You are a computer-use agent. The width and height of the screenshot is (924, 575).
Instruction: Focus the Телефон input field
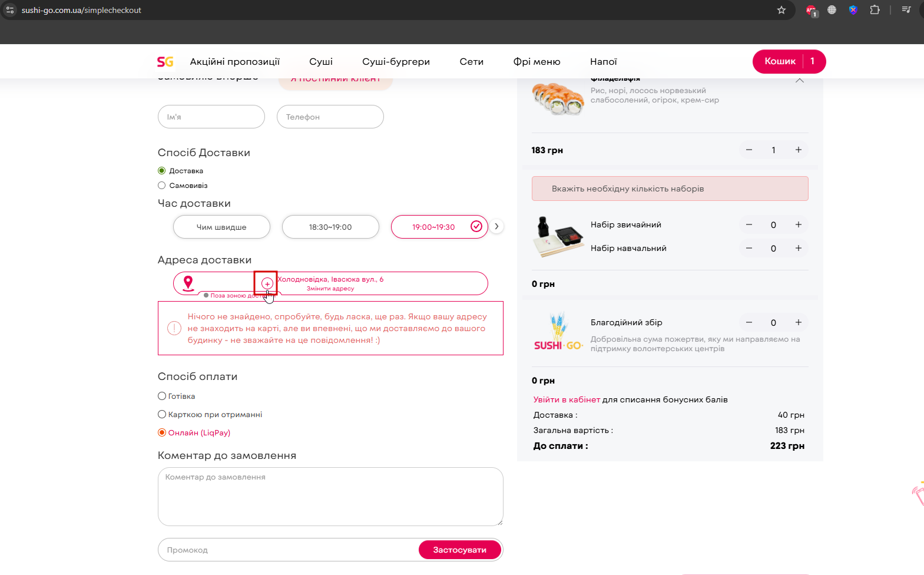click(330, 117)
